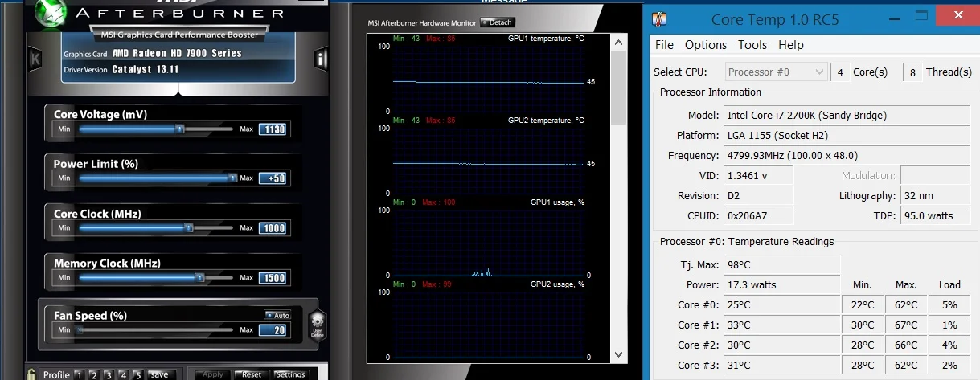Viewport: 980px width, 380px height.
Task: Click the Core Temp title bar icon
Action: [660, 20]
